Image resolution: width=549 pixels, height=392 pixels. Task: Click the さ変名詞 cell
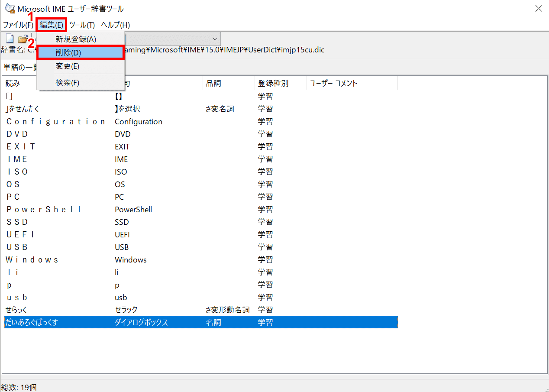(220, 109)
